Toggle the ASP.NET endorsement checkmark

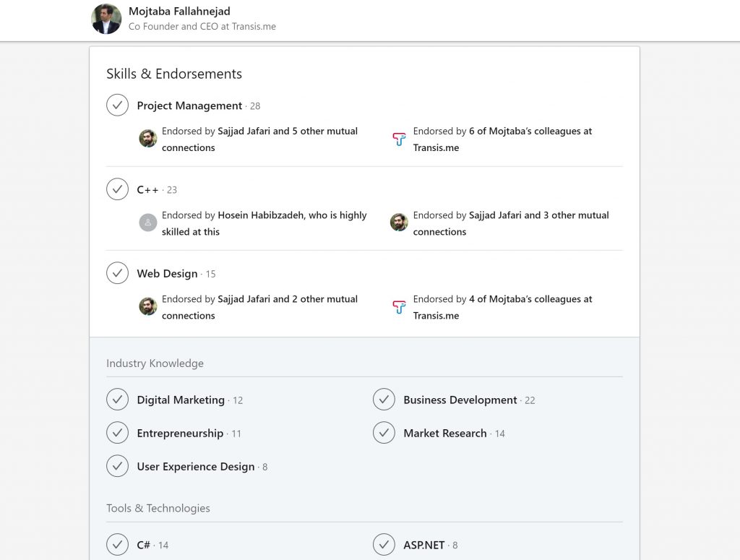coord(384,545)
